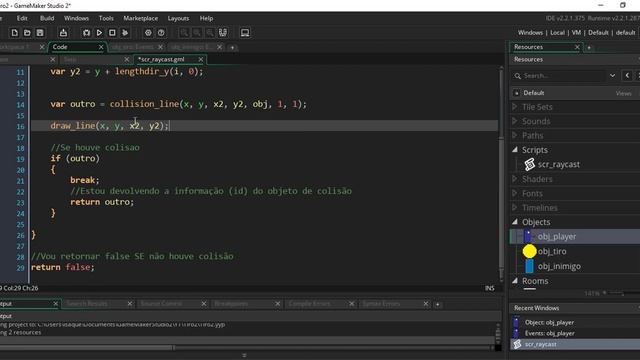Stop the running game with the square icon
Screen dimensions: 640x360
[112, 33]
